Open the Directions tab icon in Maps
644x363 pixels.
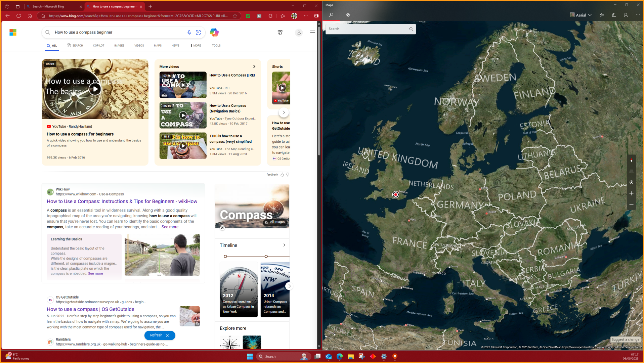click(348, 15)
